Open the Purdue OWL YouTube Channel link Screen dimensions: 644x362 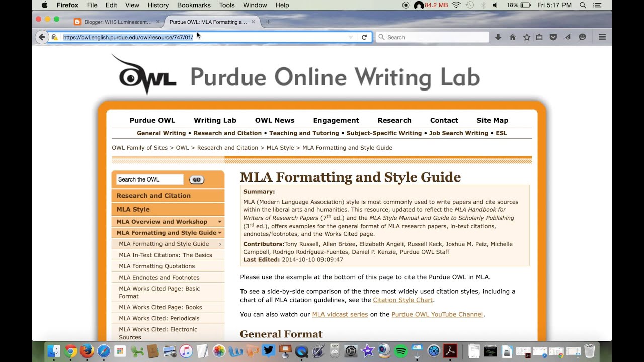tap(437, 314)
